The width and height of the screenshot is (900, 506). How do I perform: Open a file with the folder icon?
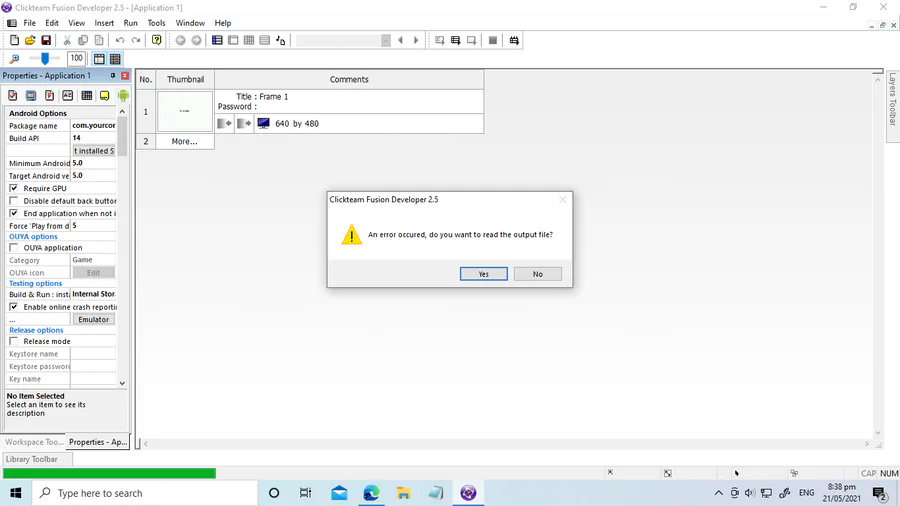point(30,40)
